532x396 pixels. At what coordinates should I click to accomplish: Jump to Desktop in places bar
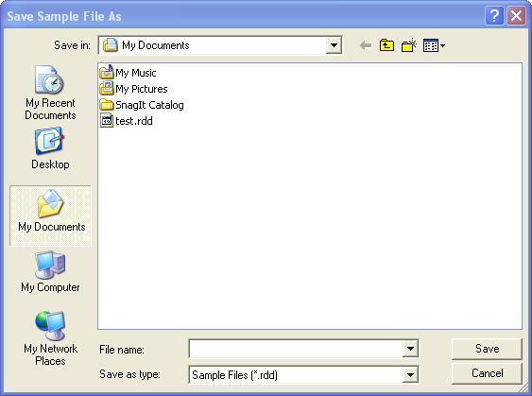[x=50, y=148]
